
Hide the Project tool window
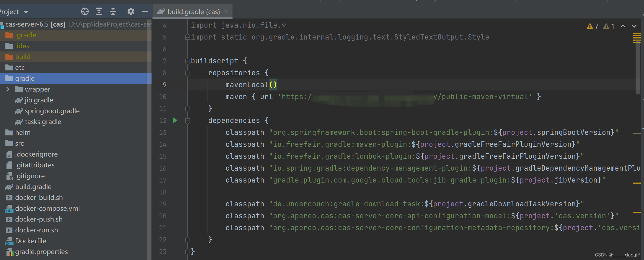click(145, 11)
